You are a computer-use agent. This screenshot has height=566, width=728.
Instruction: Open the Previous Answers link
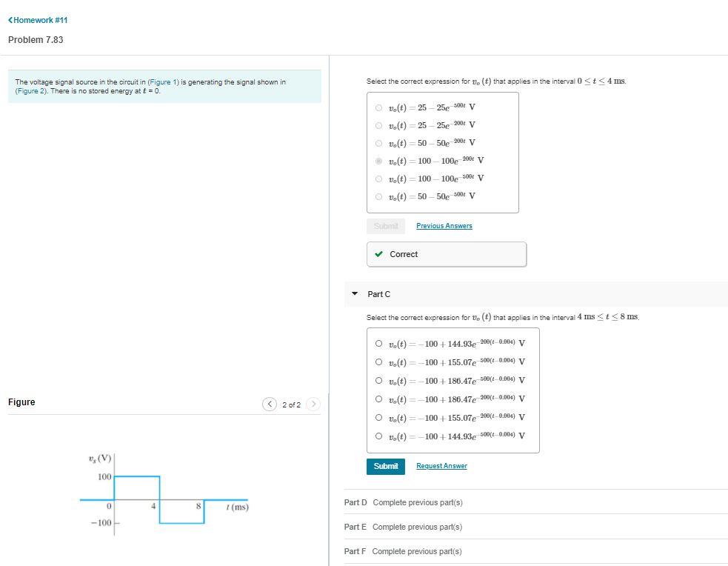tap(444, 226)
